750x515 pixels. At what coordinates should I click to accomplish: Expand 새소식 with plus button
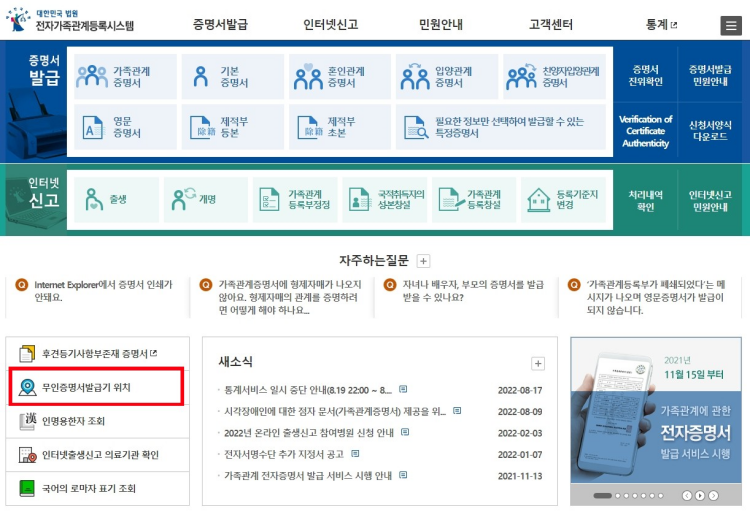[x=538, y=363]
